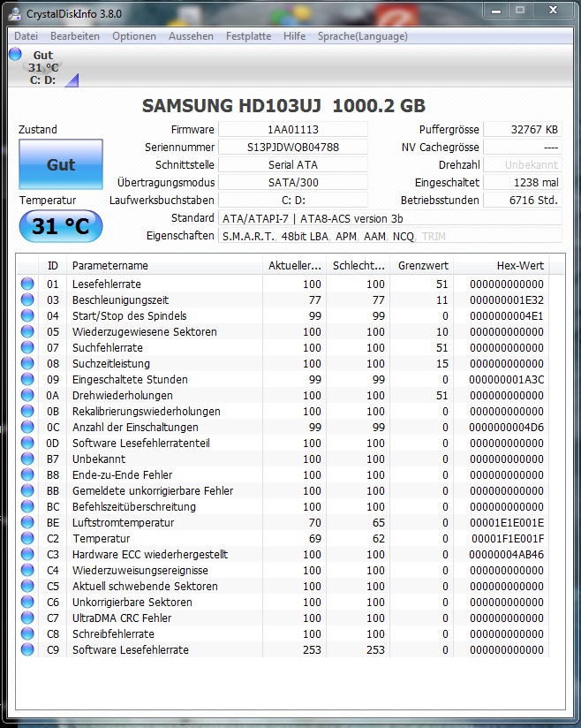
Task: Click the status orb for Lesefehlerrate row
Action: click(x=27, y=284)
